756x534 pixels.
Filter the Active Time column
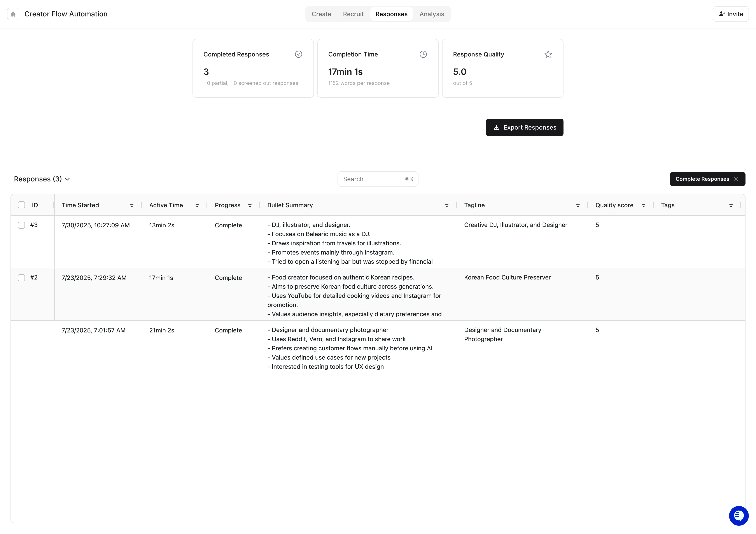[x=197, y=205]
